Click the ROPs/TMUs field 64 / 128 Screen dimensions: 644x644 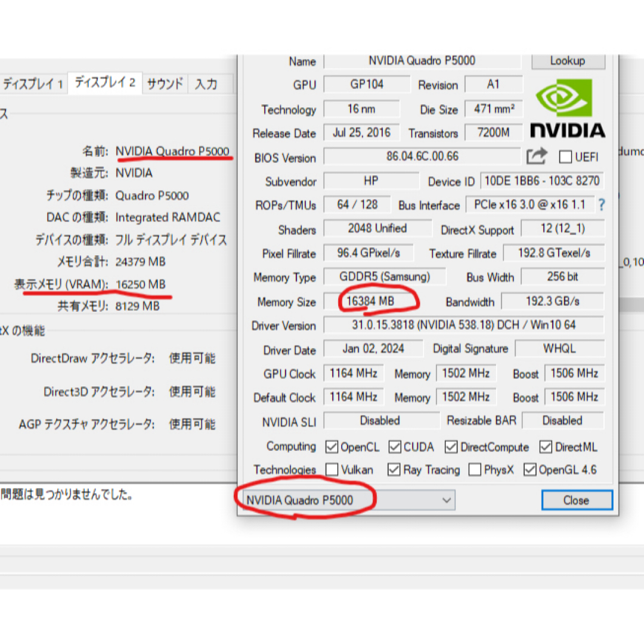pos(357,205)
